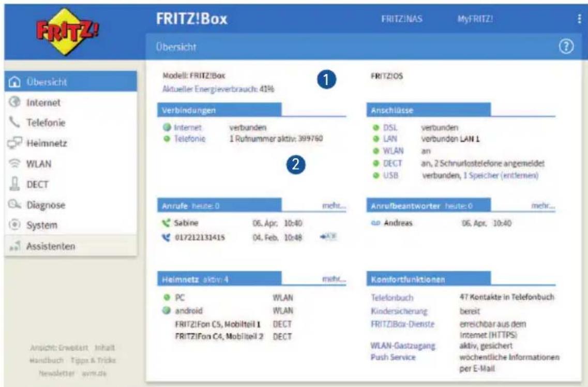Viewport: 588px width, 387px height.
Task: Open the FRITZ!Box-Dienste link
Action: coord(402,324)
